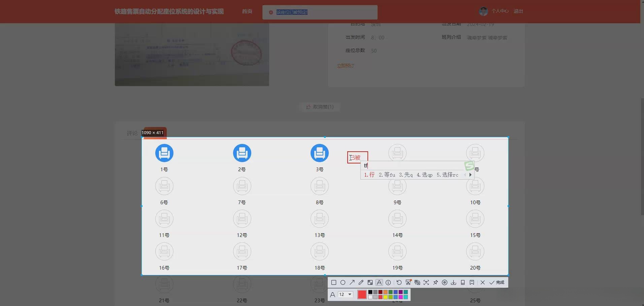Toggle the screen recording tool

(x=444, y=282)
